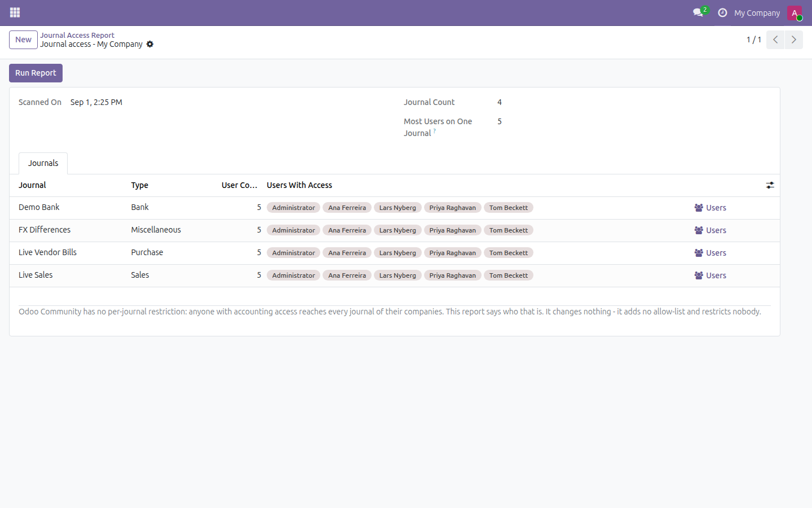Open the conversations messages icon
The width and height of the screenshot is (812, 508).
[x=698, y=12]
